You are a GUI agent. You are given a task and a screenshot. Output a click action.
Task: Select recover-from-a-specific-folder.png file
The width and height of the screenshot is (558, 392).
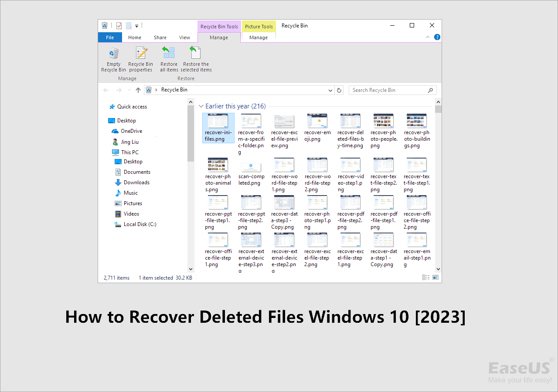click(251, 134)
